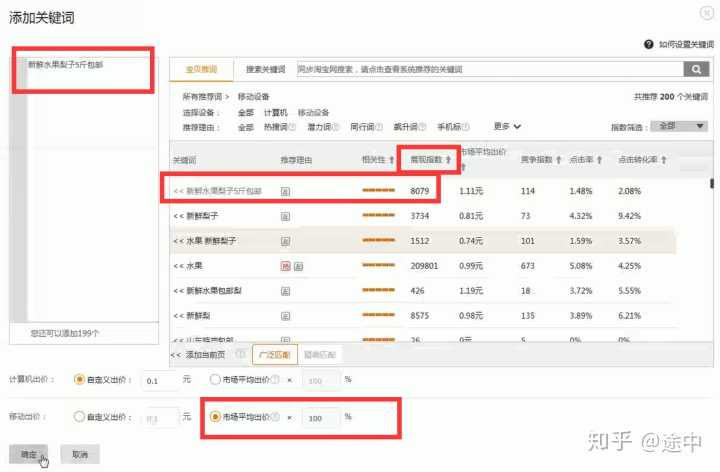Add keyword 新鲜水果包邮梨 using << arrow
The image size is (720, 472).
point(178,291)
